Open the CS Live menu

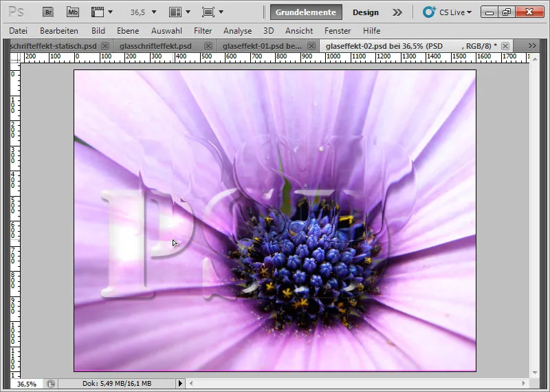click(x=455, y=12)
